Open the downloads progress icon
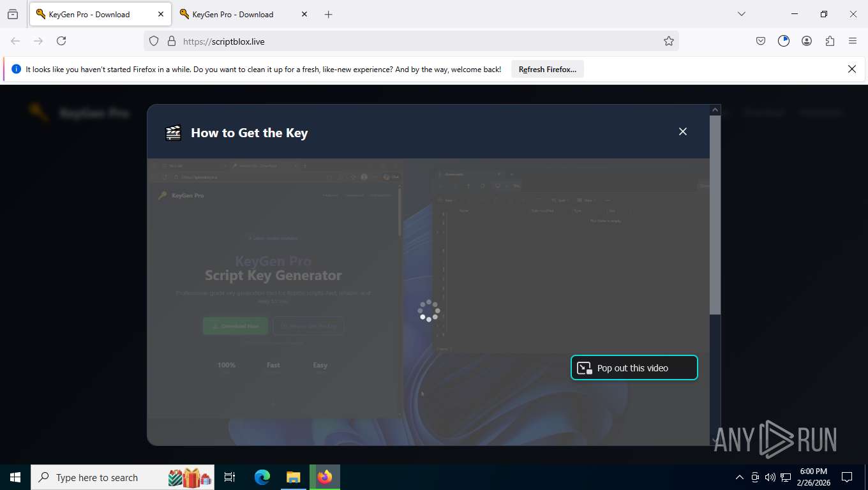This screenshot has width=868, height=490. click(784, 41)
